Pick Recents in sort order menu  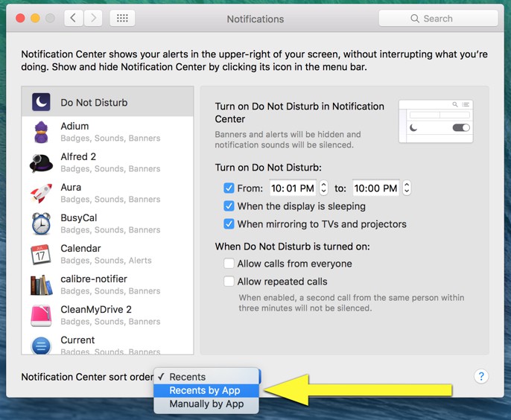coord(188,377)
